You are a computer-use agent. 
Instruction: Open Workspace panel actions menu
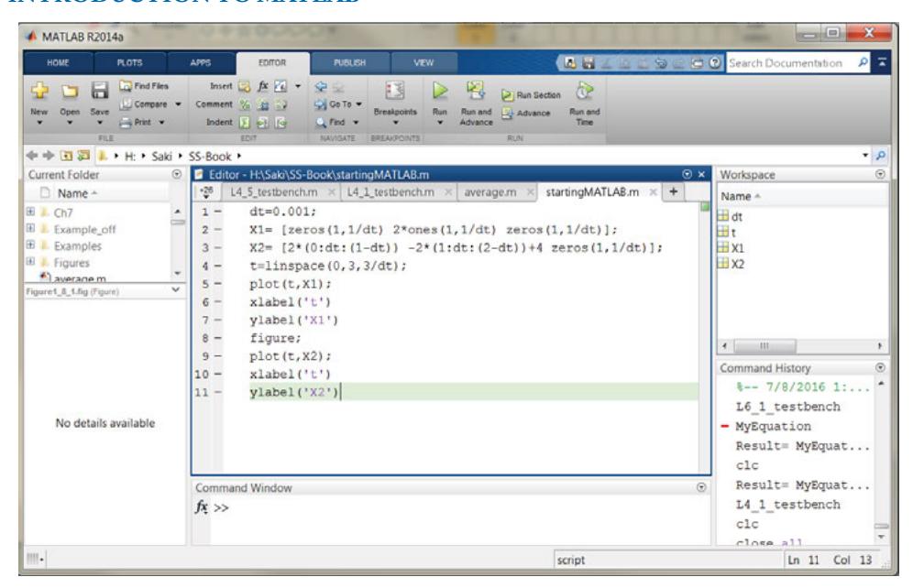(x=880, y=174)
